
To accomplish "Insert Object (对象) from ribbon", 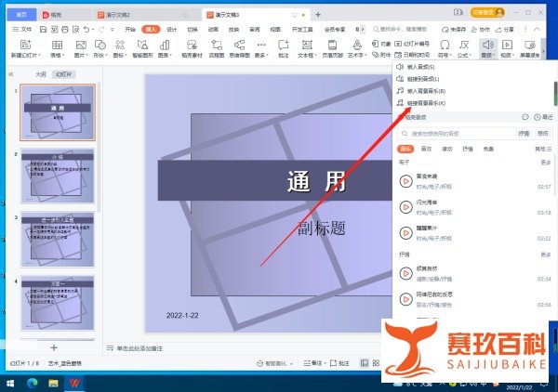I will 381,44.
